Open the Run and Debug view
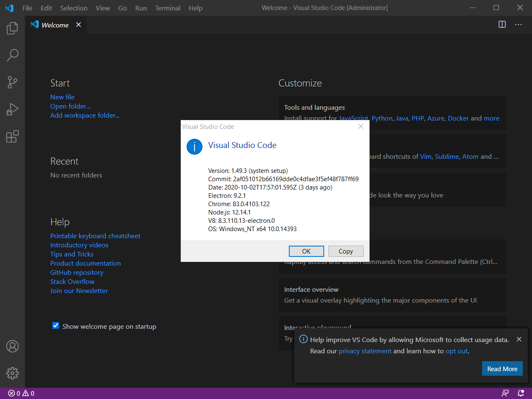This screenshot has height=399, width=532. (x=12, y=109)
